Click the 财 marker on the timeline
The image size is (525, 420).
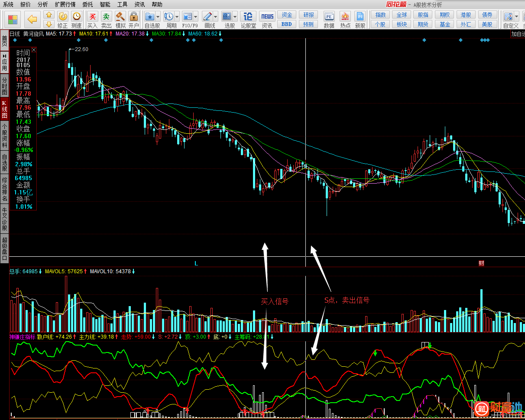[x=481, y=263]
